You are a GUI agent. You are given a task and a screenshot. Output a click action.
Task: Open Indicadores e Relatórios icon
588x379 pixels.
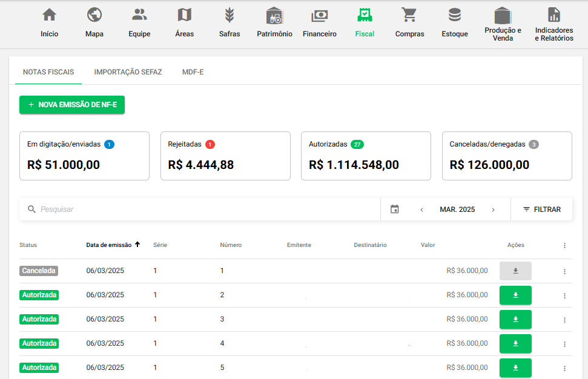coord(553,15)
